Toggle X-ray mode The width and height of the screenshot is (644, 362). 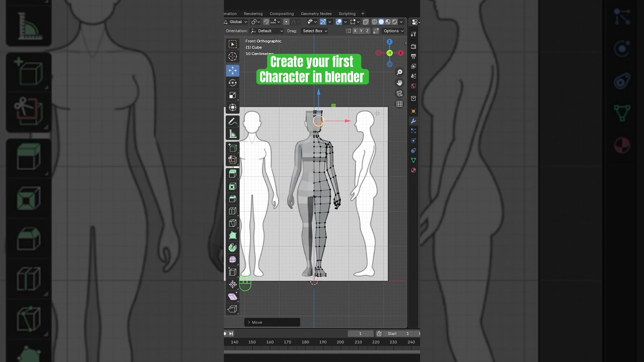coord(366,22)
